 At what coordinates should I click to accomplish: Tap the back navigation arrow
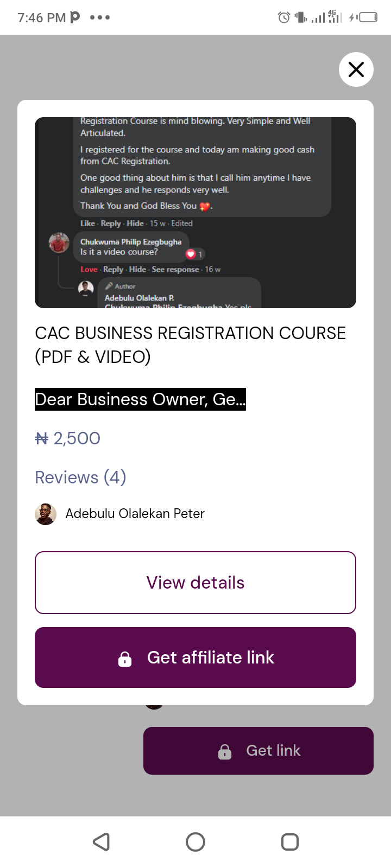(101, 842)
